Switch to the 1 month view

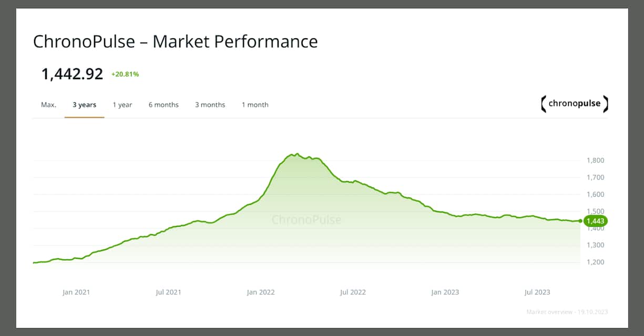255,105
